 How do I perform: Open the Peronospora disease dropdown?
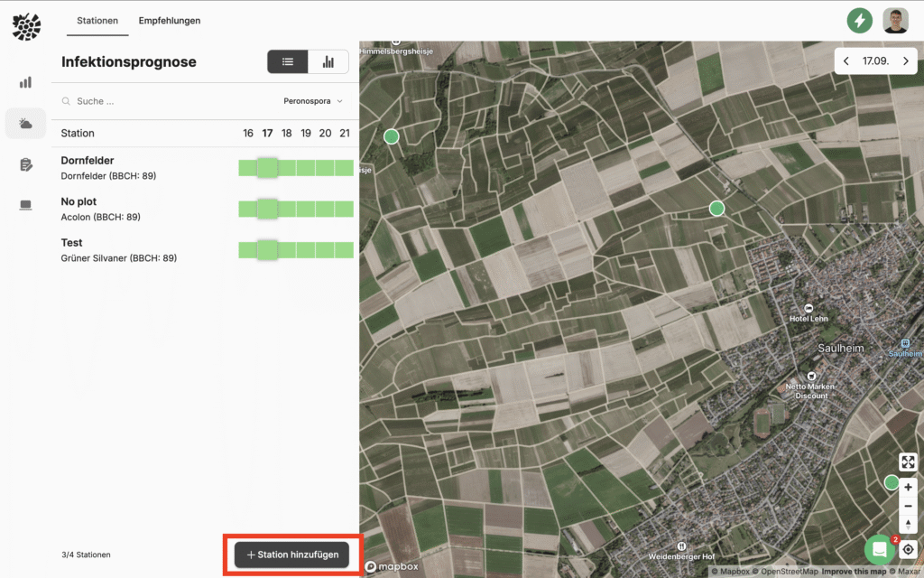tap(313, 101)
